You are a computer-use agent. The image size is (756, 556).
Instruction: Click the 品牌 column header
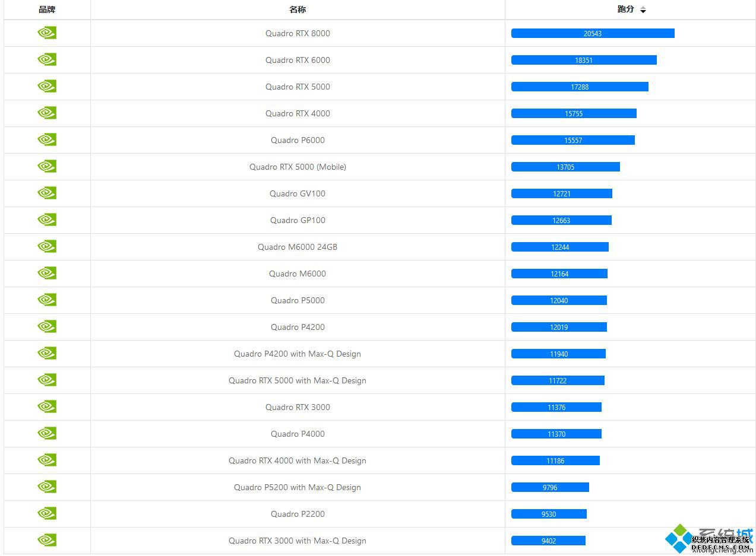point(47,9)
